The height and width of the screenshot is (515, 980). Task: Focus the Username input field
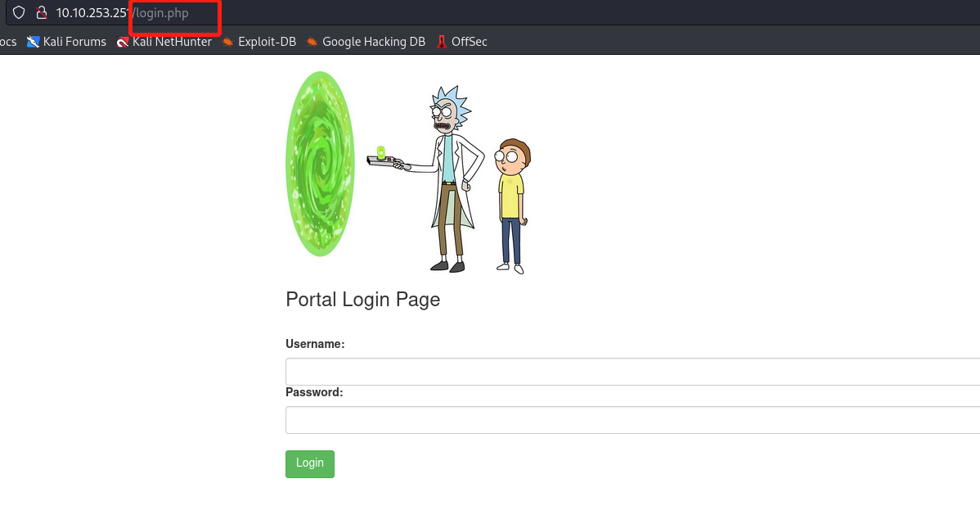point(632,372)
